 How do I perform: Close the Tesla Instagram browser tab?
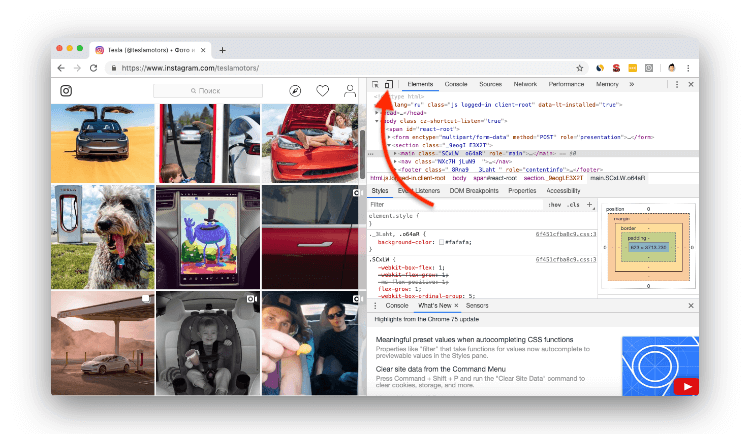[203, 50]
